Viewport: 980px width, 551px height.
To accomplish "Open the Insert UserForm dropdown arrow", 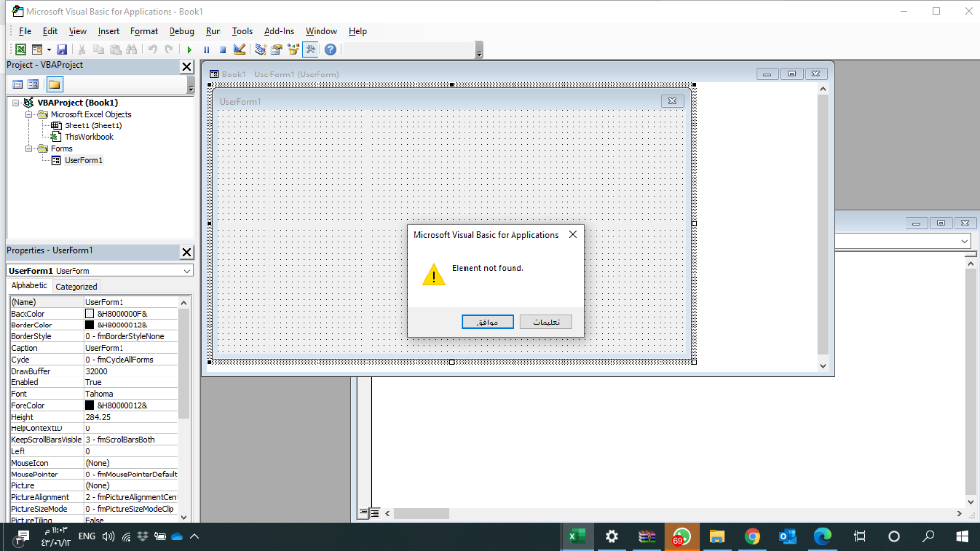I will coord(49,49).
